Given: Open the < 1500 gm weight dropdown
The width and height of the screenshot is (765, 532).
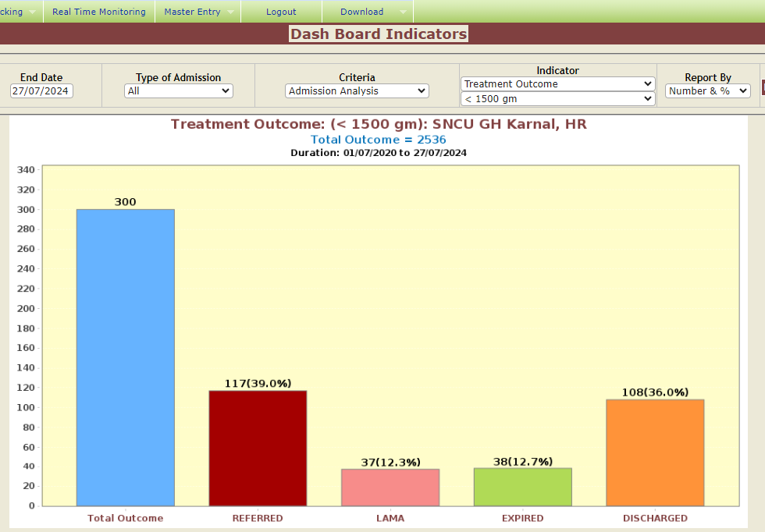Looking at the screenshot, I should 557,99.
